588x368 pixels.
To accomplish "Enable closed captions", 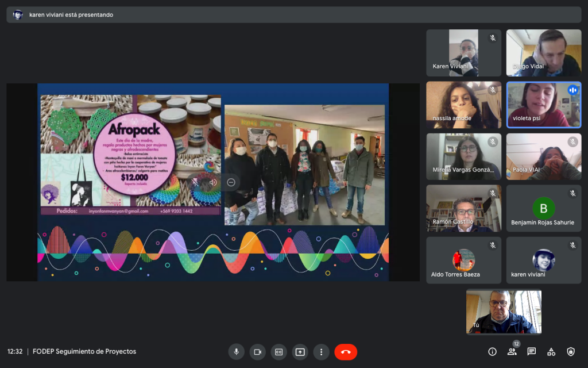I will click(278, 352).
